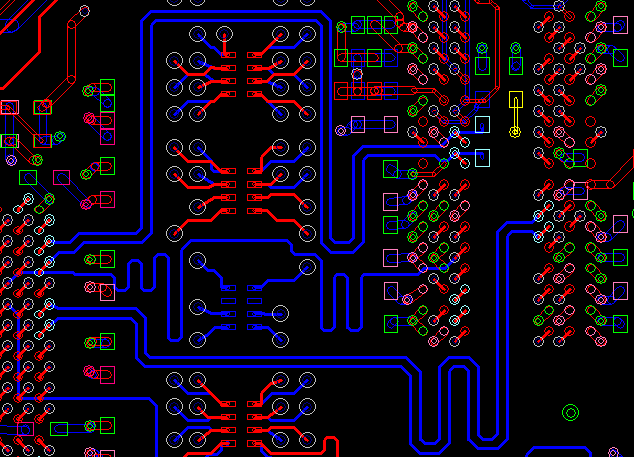Select the yellow square pad
634x457 pixels.
coord(516,99)
